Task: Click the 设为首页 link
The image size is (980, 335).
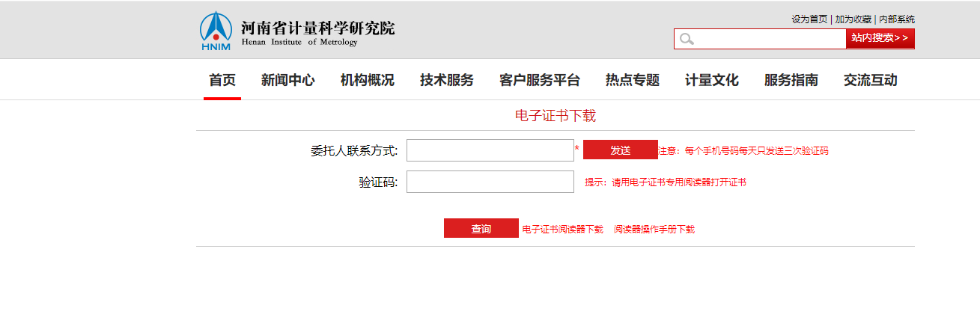Action: (x=809, y=19)
